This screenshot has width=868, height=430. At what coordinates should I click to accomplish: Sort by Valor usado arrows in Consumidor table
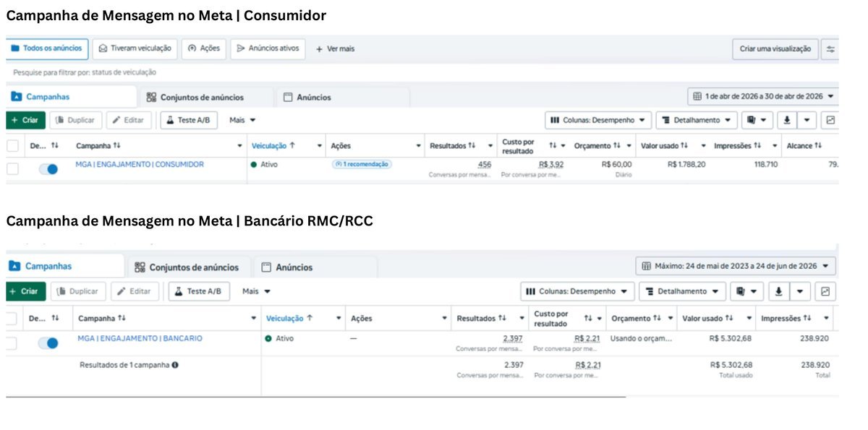[684, 146]
